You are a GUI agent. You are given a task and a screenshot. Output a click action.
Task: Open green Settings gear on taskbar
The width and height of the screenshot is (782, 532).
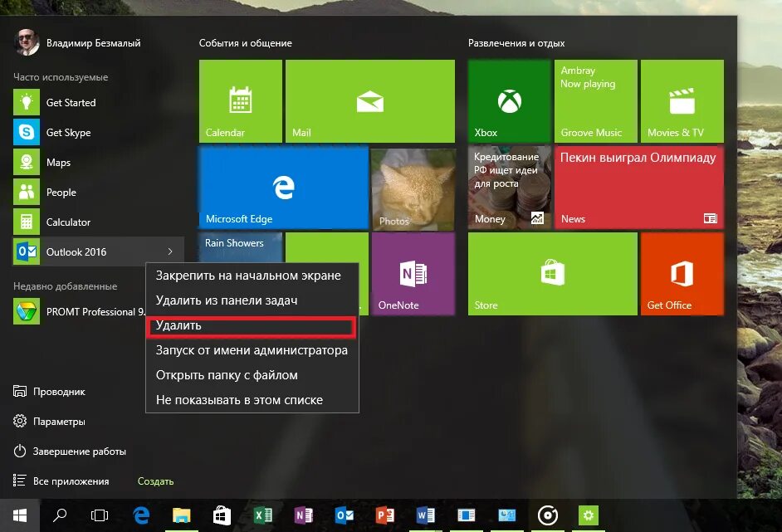click(x=589, y=515)
